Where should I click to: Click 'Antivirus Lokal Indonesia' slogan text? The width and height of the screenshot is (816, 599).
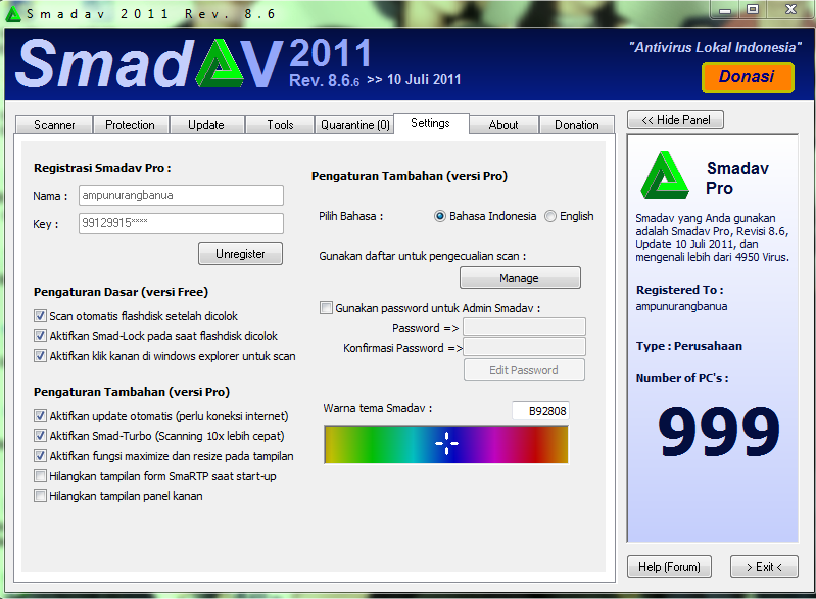pos(715,47)
